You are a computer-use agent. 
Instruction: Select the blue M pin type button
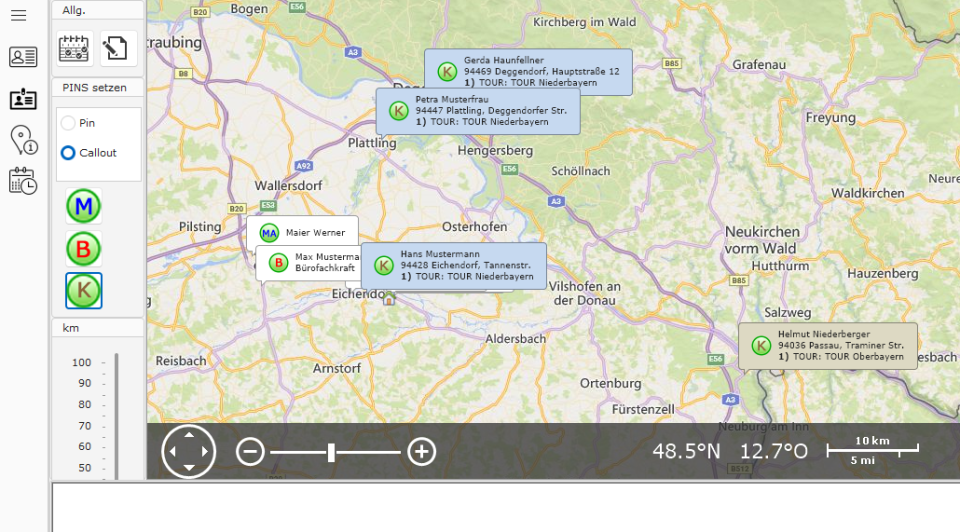84,207
